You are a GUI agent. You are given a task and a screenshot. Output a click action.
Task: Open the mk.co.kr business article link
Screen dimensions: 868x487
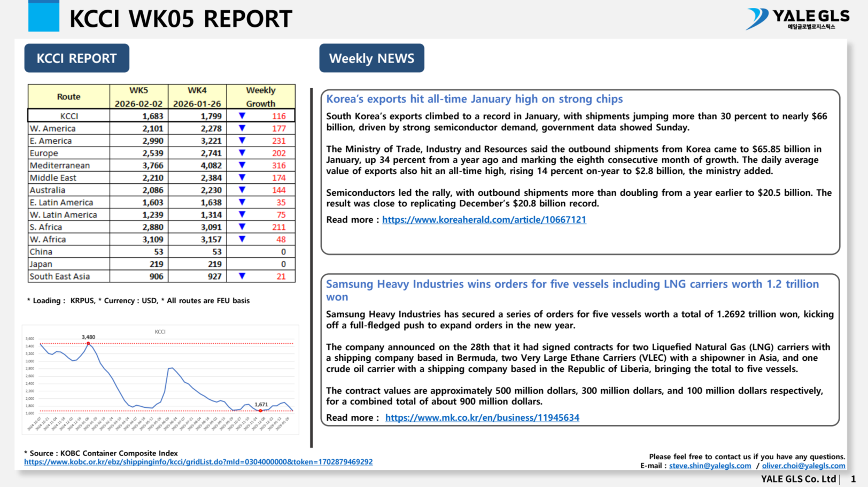tap(482, 418)
